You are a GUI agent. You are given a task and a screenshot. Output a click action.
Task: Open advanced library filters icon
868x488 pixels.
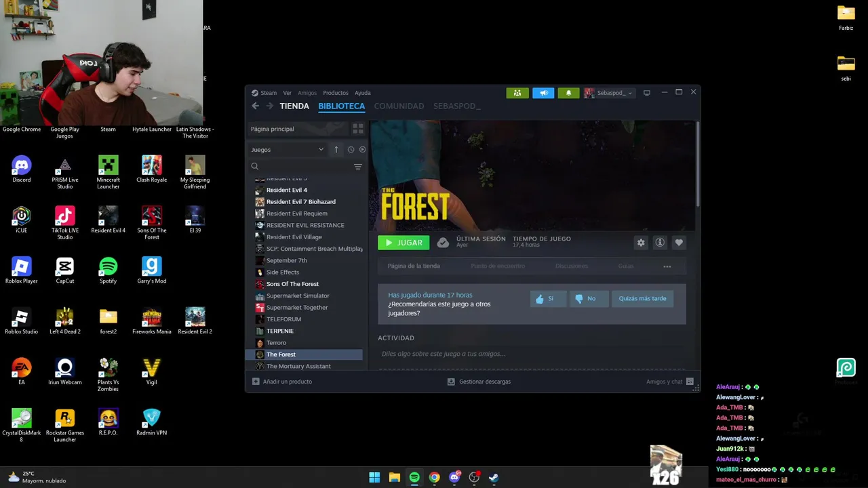pos(358,166)
